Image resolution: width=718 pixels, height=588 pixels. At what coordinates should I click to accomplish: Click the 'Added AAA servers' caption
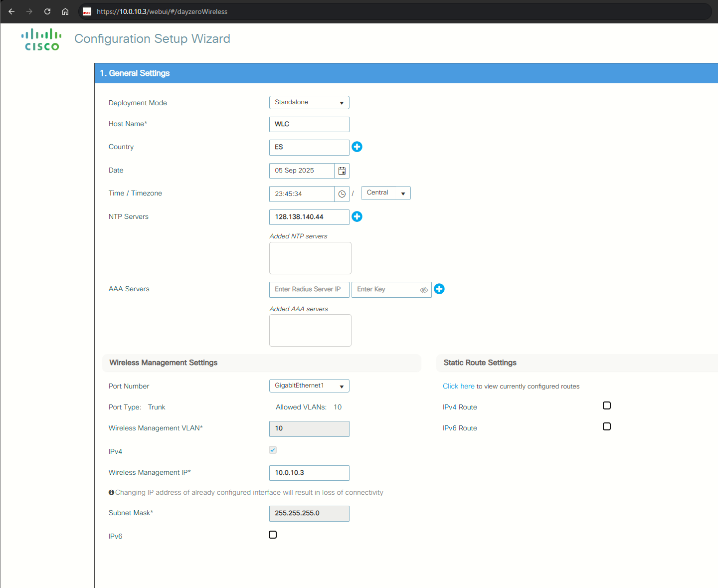click(x=299, y=309)
